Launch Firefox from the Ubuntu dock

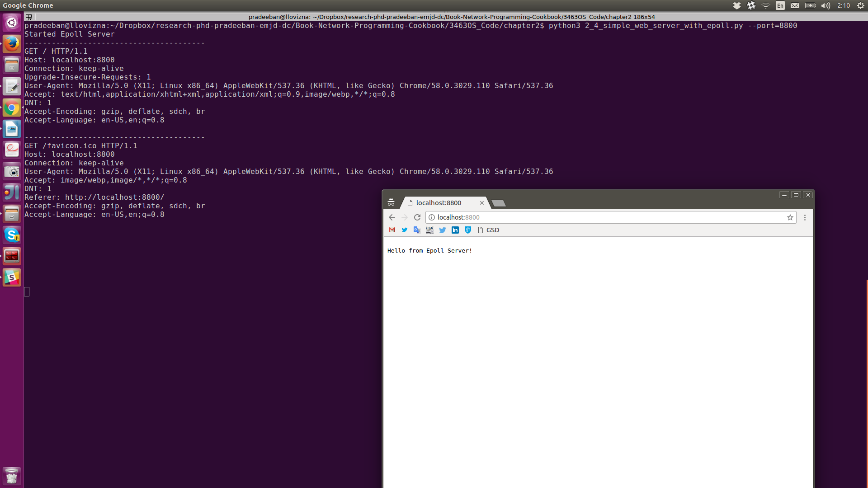(12, 44)
